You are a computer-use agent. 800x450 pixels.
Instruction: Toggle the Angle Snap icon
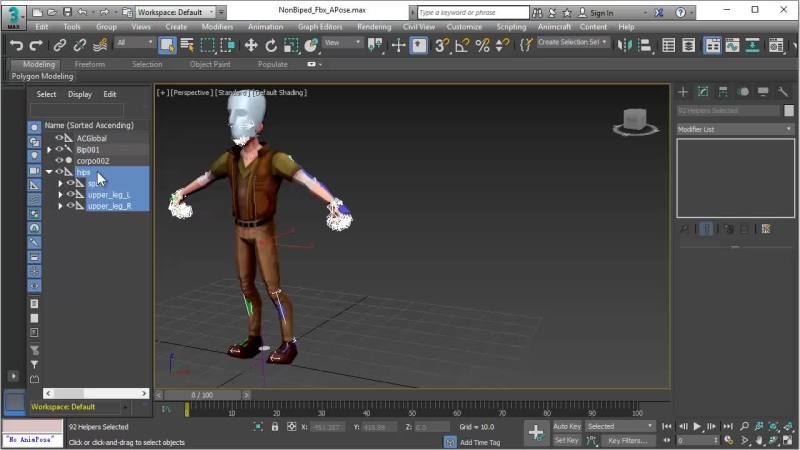[463, 45]
